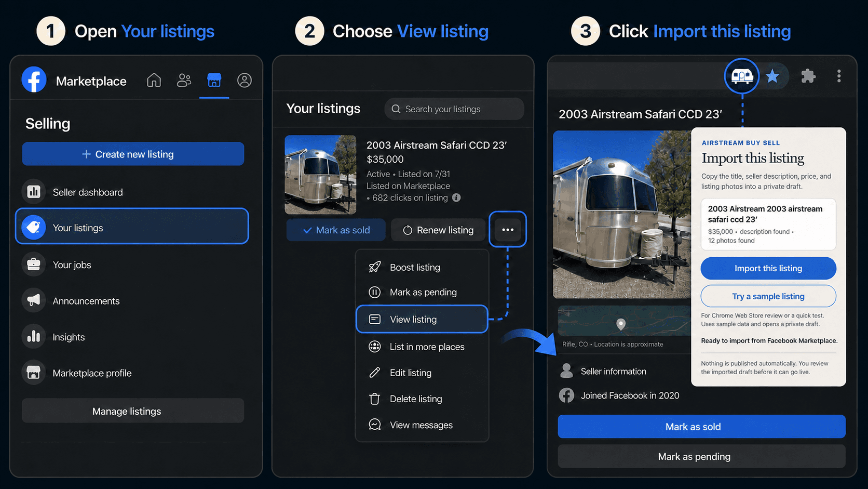Open the profile account icon
The image size is (868, 489).
[x=245, y=80]
